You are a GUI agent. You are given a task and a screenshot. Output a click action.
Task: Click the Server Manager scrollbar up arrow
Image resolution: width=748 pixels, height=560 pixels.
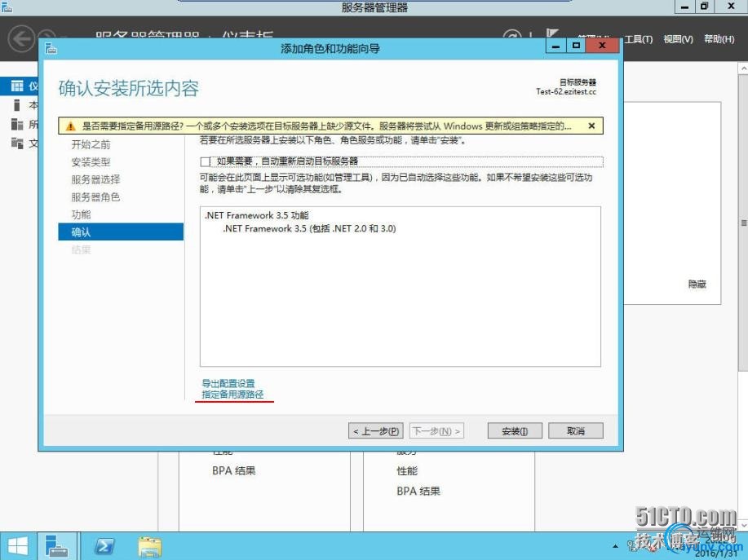tap(743, 68)
